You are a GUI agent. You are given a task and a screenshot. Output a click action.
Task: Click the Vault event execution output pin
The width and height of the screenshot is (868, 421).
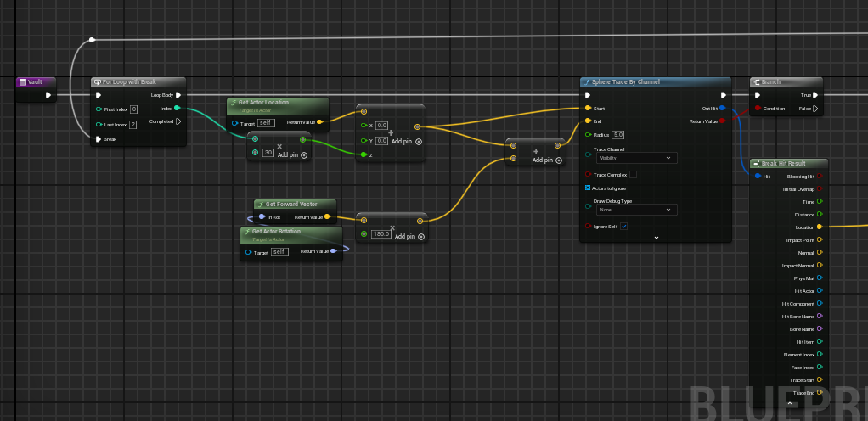(49, 95)
